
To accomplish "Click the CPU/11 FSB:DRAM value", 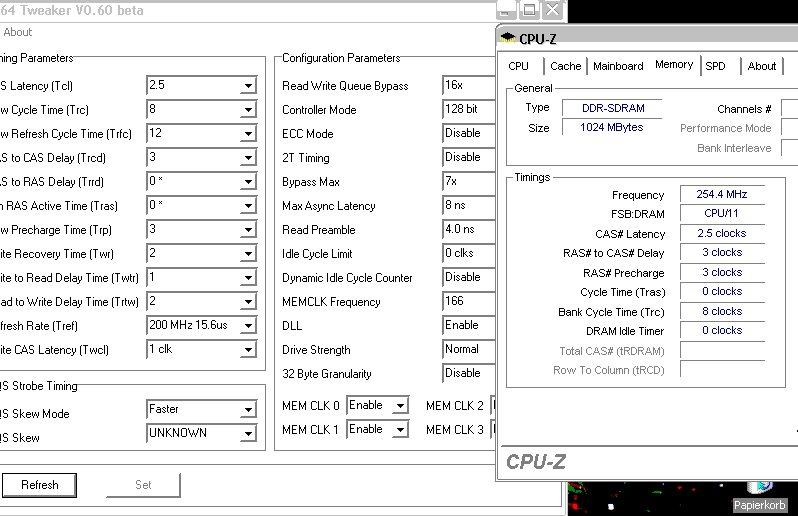I will (722, 214).
